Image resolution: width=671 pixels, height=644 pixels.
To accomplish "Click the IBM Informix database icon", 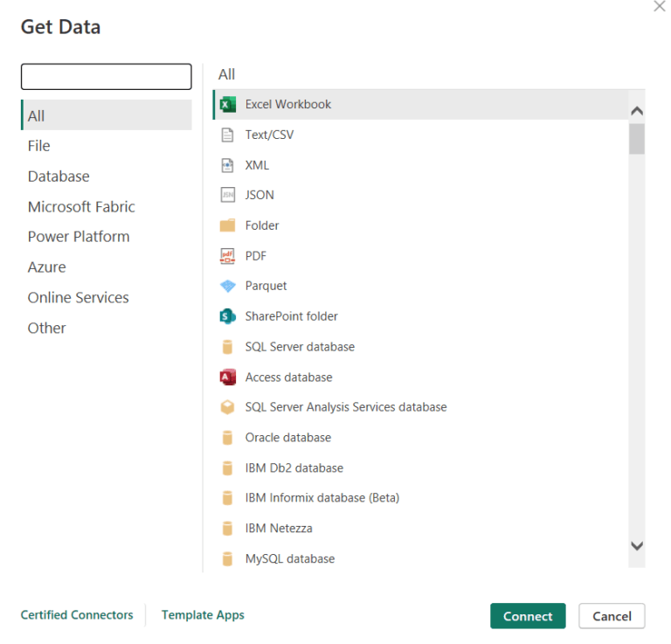I will [x=228, y=498].
